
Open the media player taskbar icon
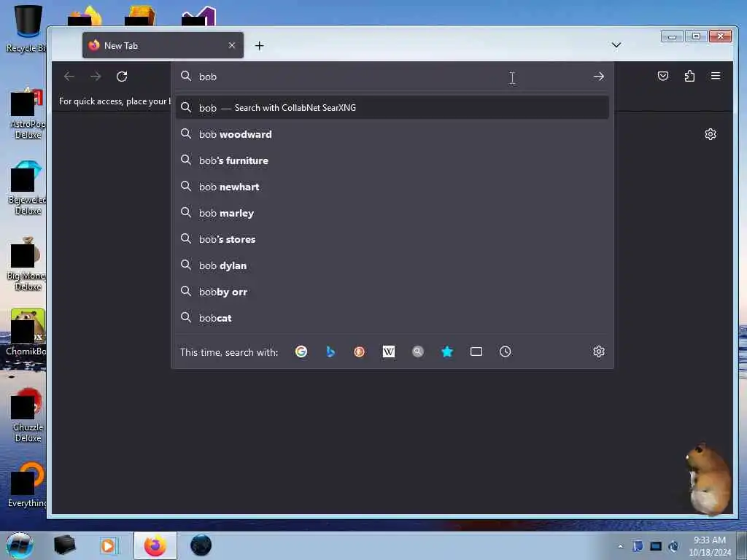click(x=108, y=545)
